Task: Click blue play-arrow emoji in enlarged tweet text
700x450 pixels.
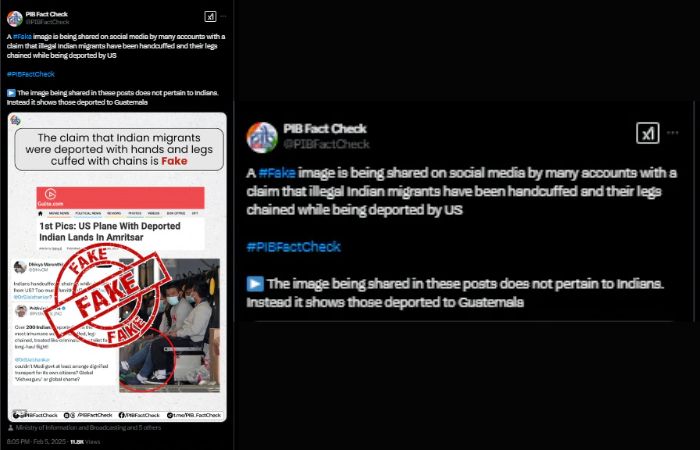Action: (x=255, y=284)
